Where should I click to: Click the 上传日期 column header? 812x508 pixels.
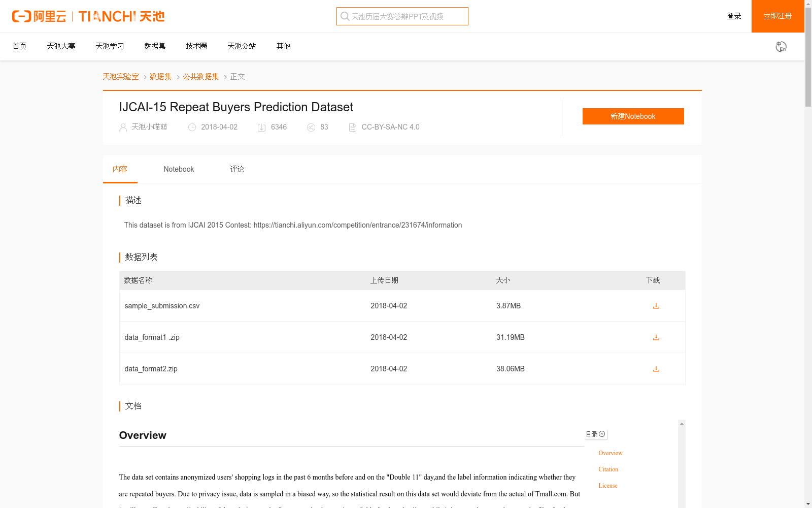click(384, 280)
